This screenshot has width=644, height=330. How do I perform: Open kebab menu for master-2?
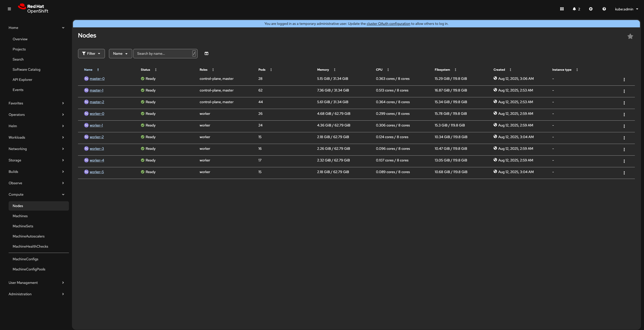[624, 103]
